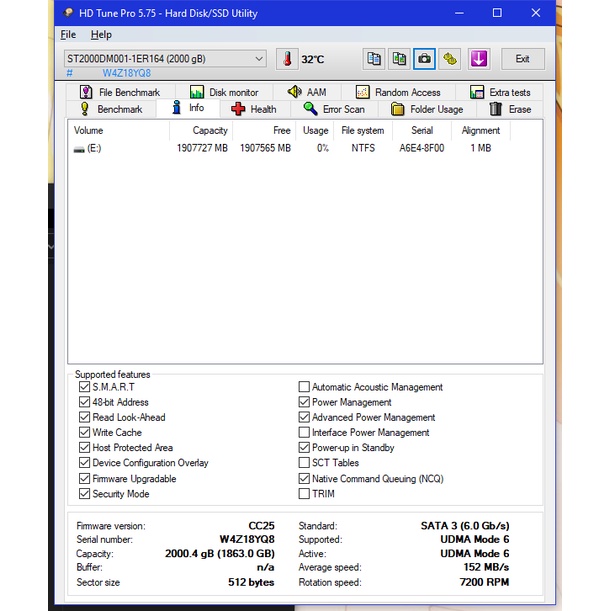611x611 pixels.
Task: Open the Health tab with red cross
Action: tap(254, 109)
